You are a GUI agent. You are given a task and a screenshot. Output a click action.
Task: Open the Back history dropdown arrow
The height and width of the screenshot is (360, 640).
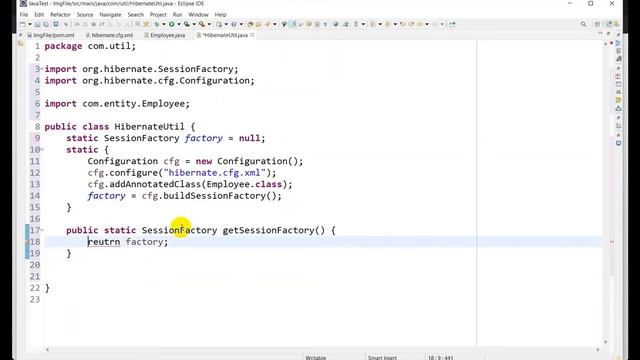click(x=427, y=24)
